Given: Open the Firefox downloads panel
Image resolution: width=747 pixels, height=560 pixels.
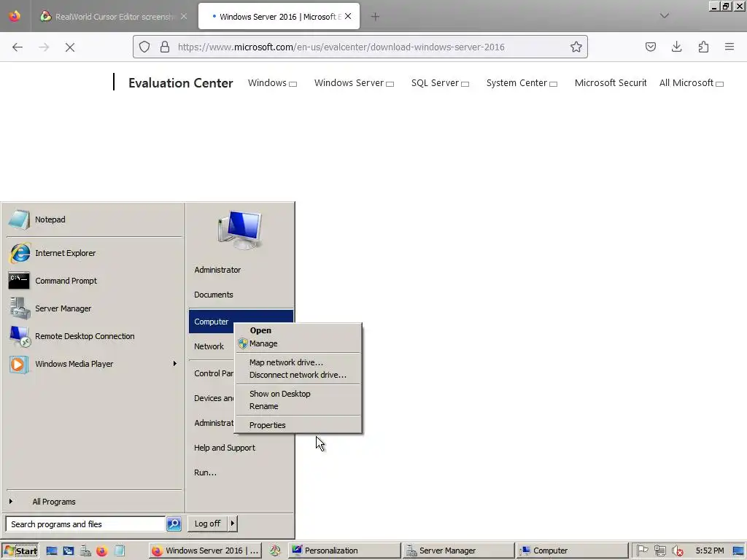Looking at the screenshot, I should click(676, 47).
